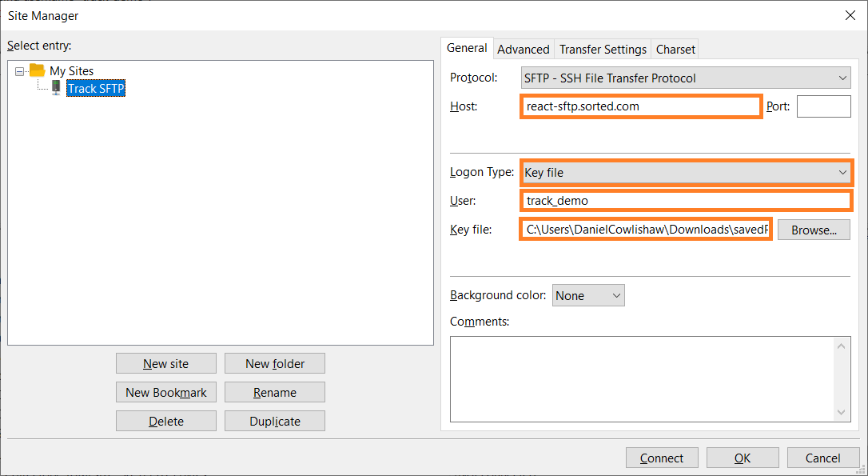The image size is (868, 476).
Task: Click the New site button
Action: pos(165,363)
